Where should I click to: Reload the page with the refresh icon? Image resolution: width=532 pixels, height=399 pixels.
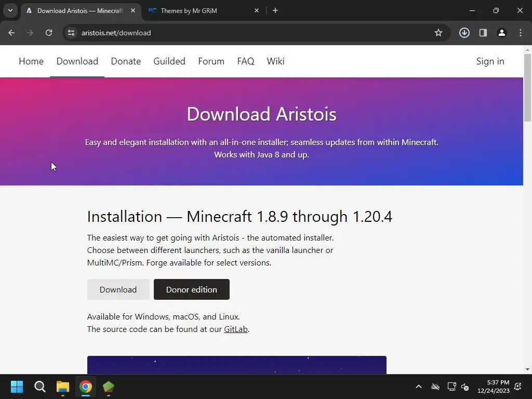tap(49, 33)
